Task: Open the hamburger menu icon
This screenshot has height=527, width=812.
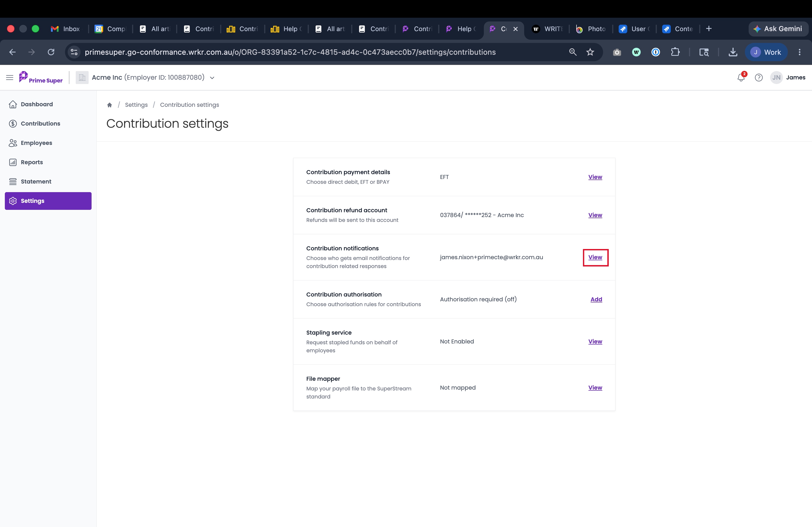Action: (10, 78)
